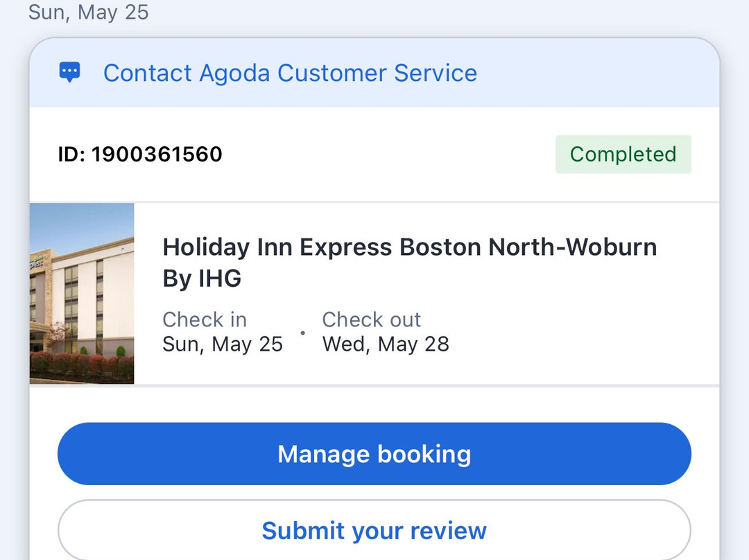Open the Holiday Inn hotel photo thumbnail
This screenshot has width=749, height=560.
(x=82, y=293)
